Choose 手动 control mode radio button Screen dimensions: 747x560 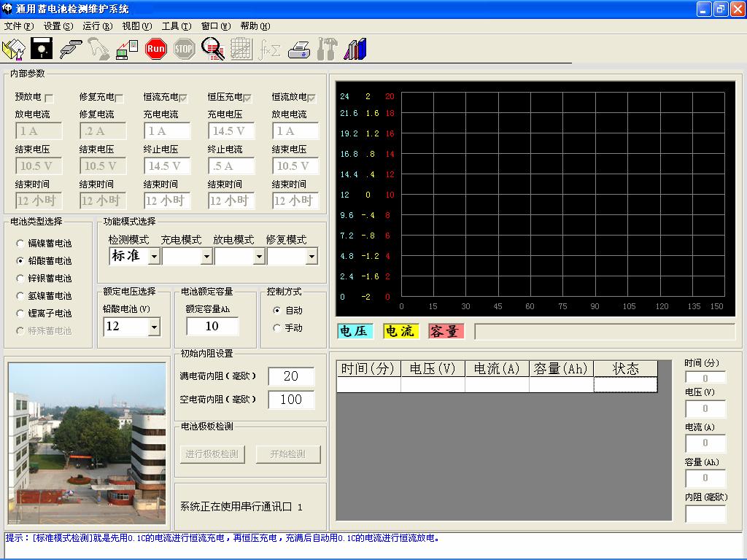pos(276,328)
